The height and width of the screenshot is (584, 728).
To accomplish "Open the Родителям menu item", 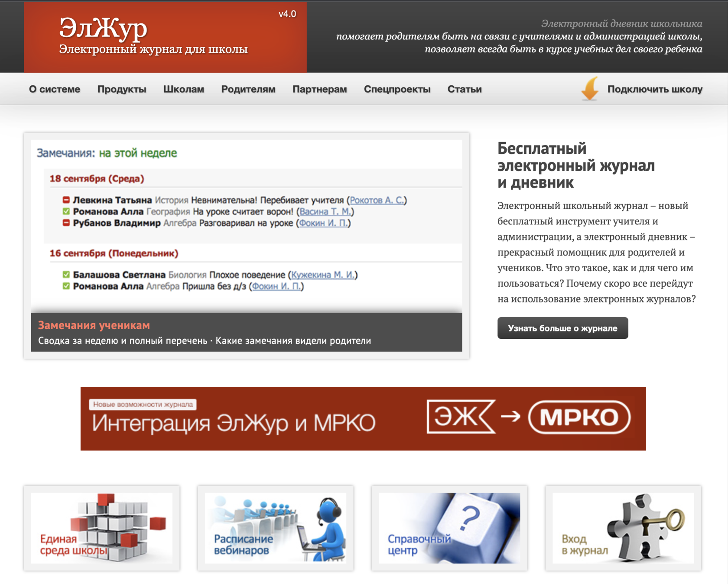I will (248, 89).
